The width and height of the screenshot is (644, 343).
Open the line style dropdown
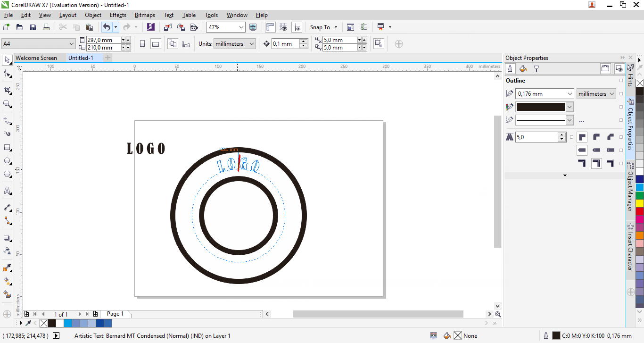(x=569, y=120)
